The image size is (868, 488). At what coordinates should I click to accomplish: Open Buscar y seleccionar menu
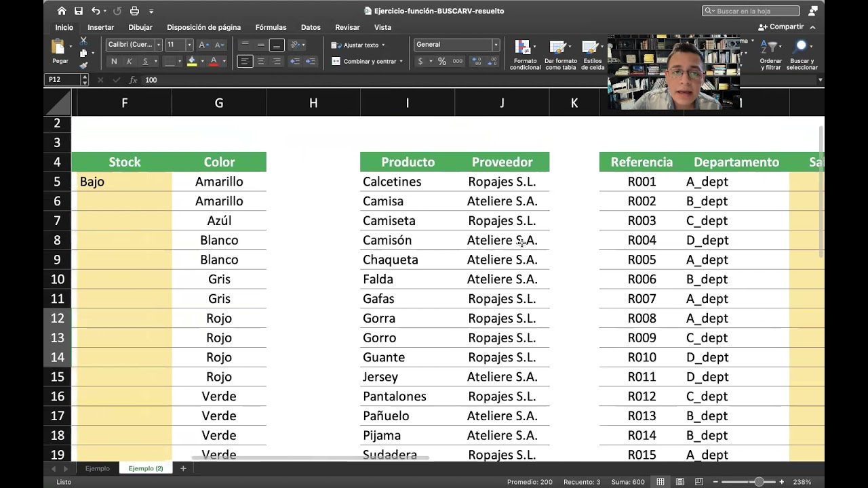[x=802, y=55]
